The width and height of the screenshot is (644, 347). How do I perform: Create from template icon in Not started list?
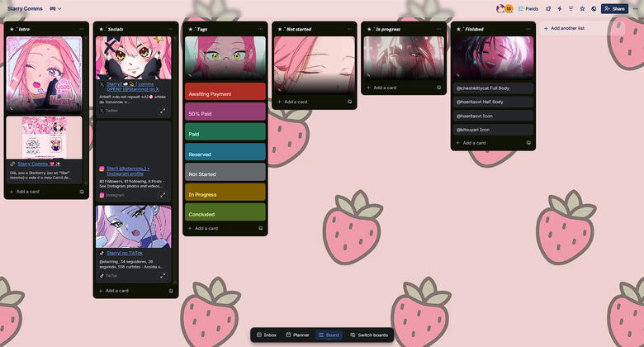point(349,102)
